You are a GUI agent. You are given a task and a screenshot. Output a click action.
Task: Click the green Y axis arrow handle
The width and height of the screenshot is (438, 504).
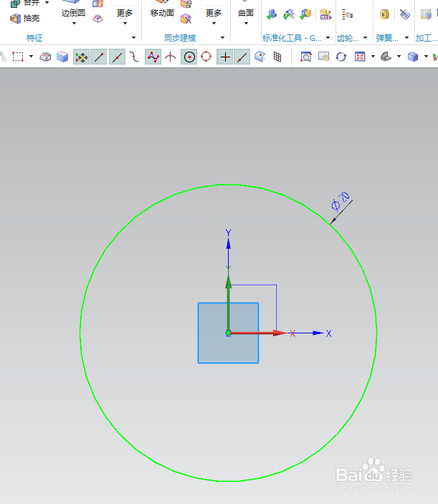coord(229,281)
